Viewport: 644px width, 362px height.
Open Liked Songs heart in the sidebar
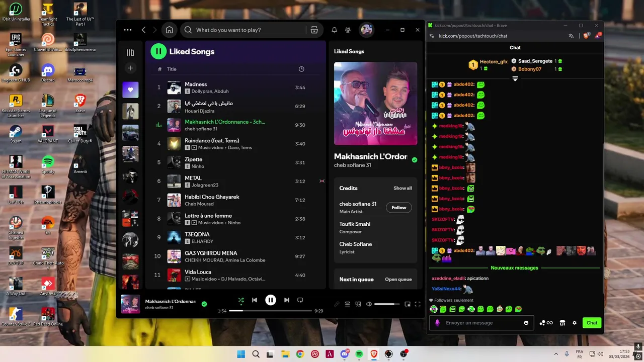(130, 90)
